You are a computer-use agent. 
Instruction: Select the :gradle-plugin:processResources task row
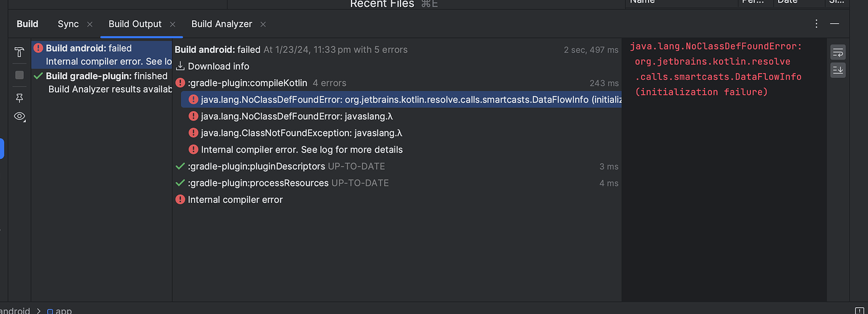coord(258,183)
